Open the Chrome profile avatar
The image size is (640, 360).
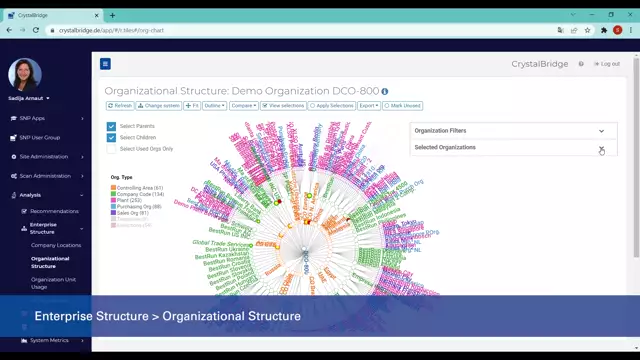(618, 30)
